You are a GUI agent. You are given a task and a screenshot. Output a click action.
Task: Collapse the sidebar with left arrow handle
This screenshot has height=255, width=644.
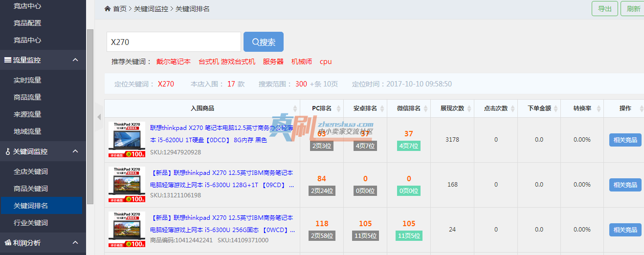(99, 117)
